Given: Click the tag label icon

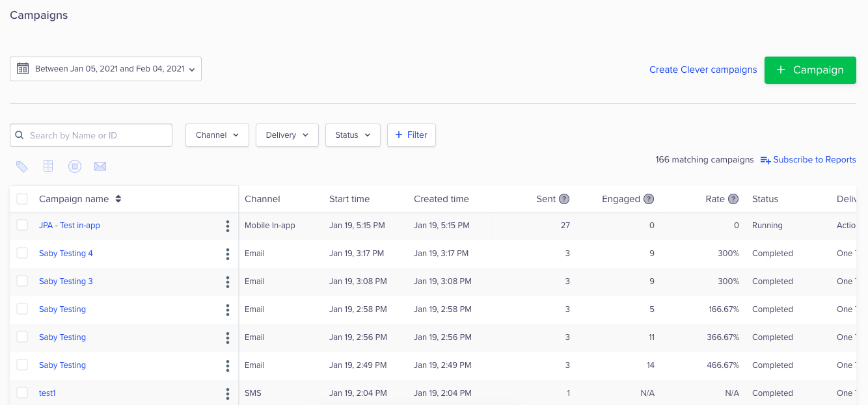Looking at the screenshot, I should [22, 166].
